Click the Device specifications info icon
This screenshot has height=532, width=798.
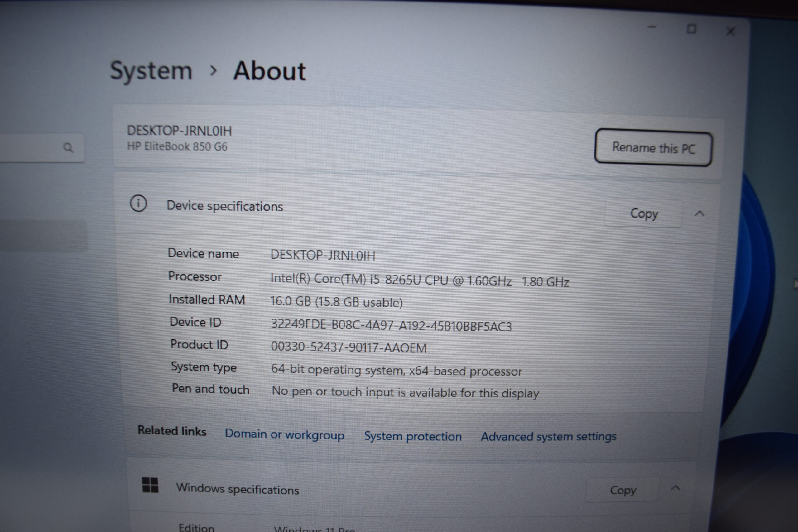(138, 204)
